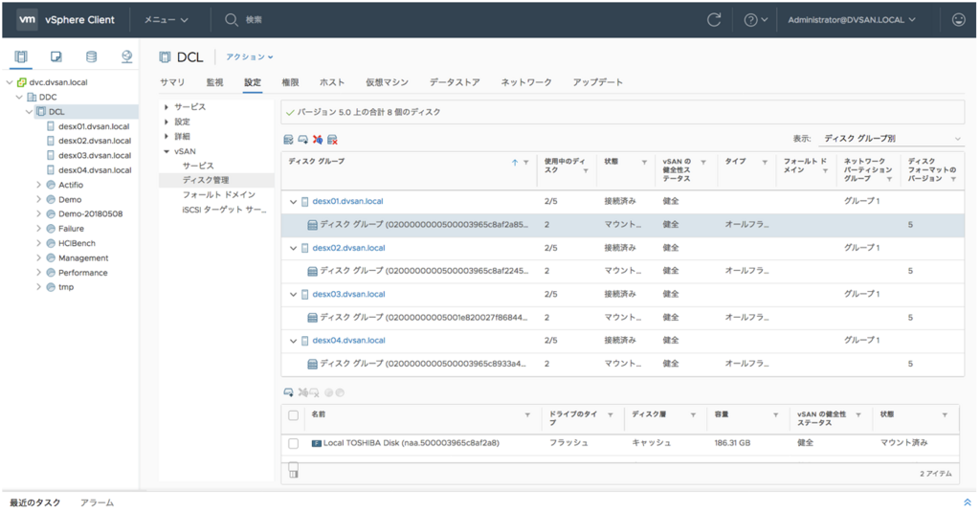980x513 pixels.
Task: Expand the サービス section in settings menu
Action: [167, 107]
